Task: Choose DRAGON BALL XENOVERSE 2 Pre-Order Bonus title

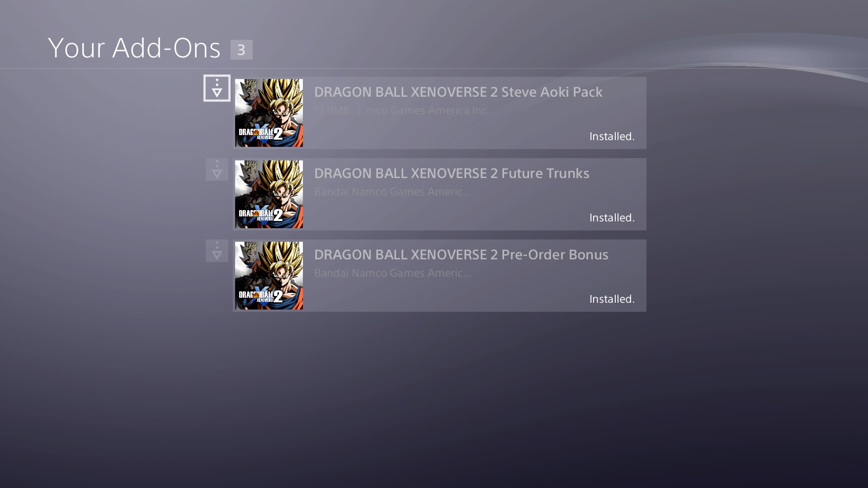Action: [461, 255]
